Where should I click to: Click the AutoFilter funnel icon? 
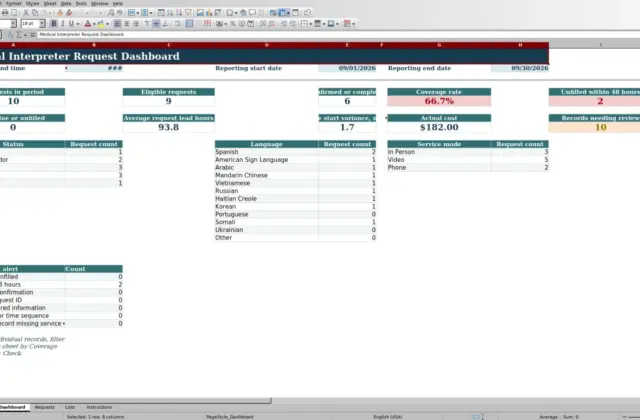[188, 13]
